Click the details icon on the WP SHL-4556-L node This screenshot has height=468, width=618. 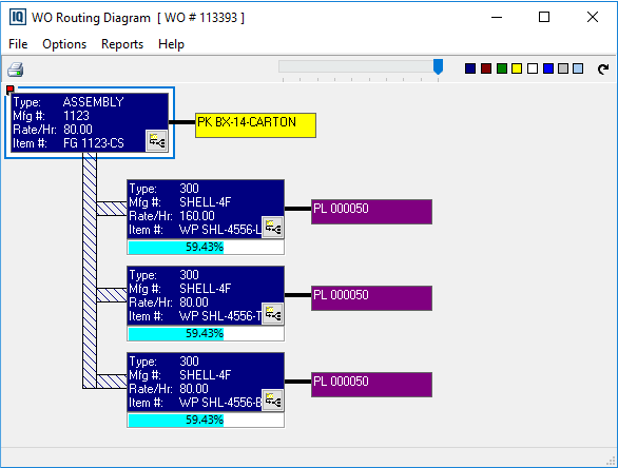click(x=272, y=227)
